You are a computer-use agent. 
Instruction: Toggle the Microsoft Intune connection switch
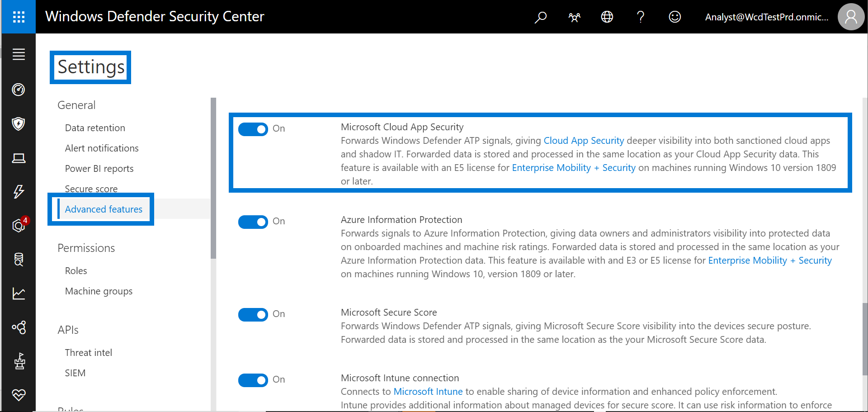pyautogui.click(x=253, y=380)
